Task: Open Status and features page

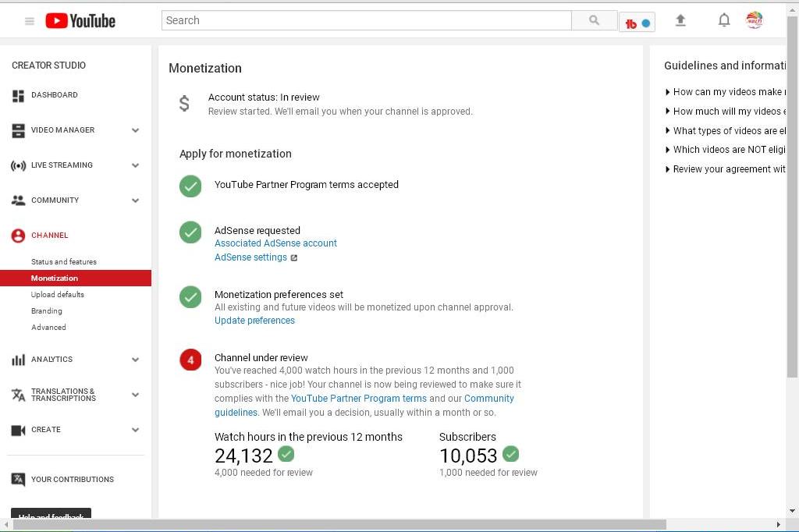Action: tap(64, 262)
